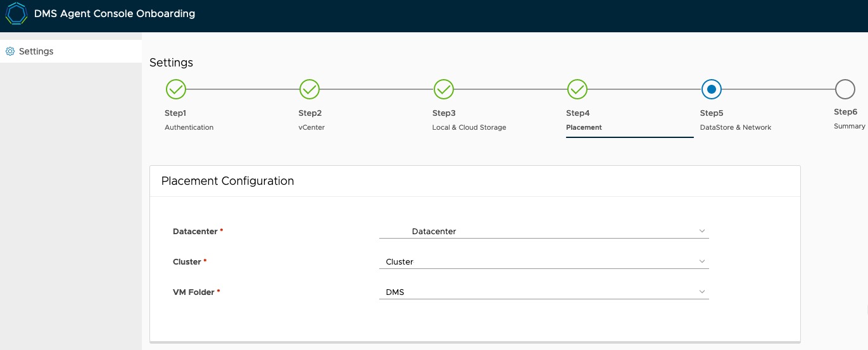Click the vCenter step label
The height and width of the screenshot is (350, 868).
tap(311, 127)
